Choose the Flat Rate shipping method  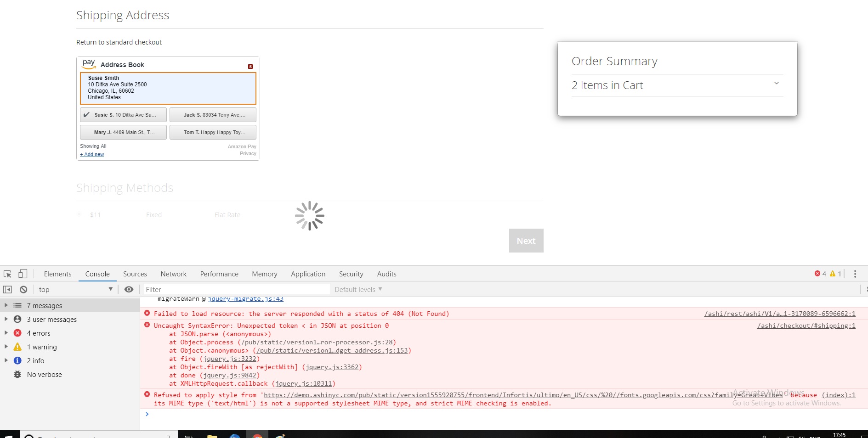point(227,214)
